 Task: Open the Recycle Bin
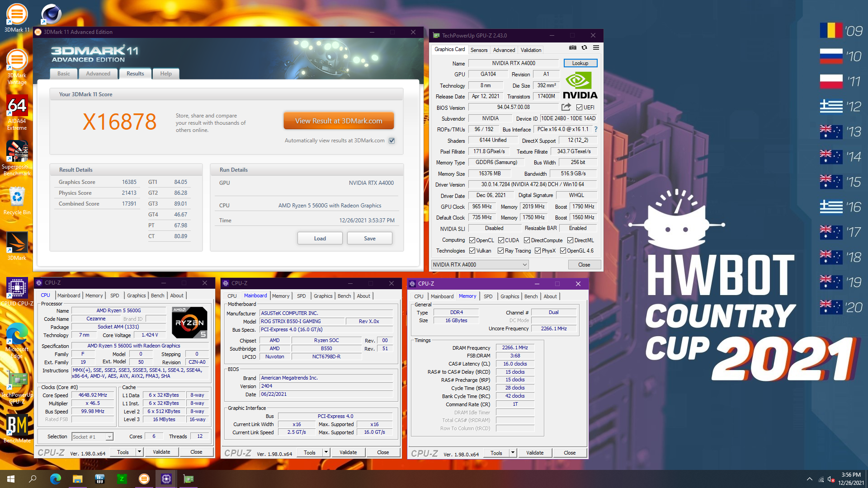(17, 201)
